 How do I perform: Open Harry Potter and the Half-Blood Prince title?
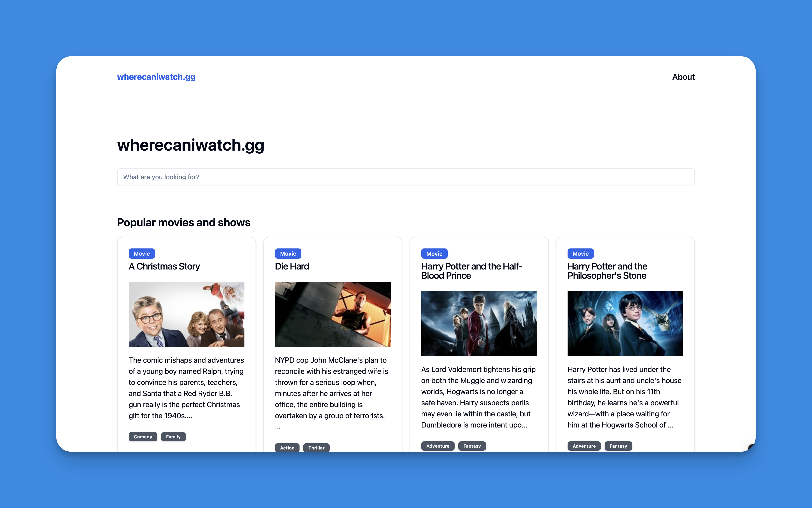tap(472, 271)
